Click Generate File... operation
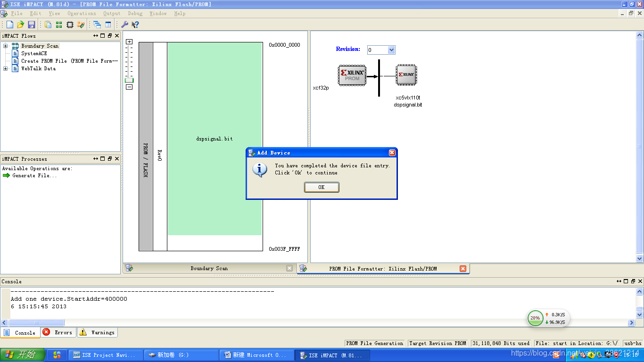 coord(34,175)
